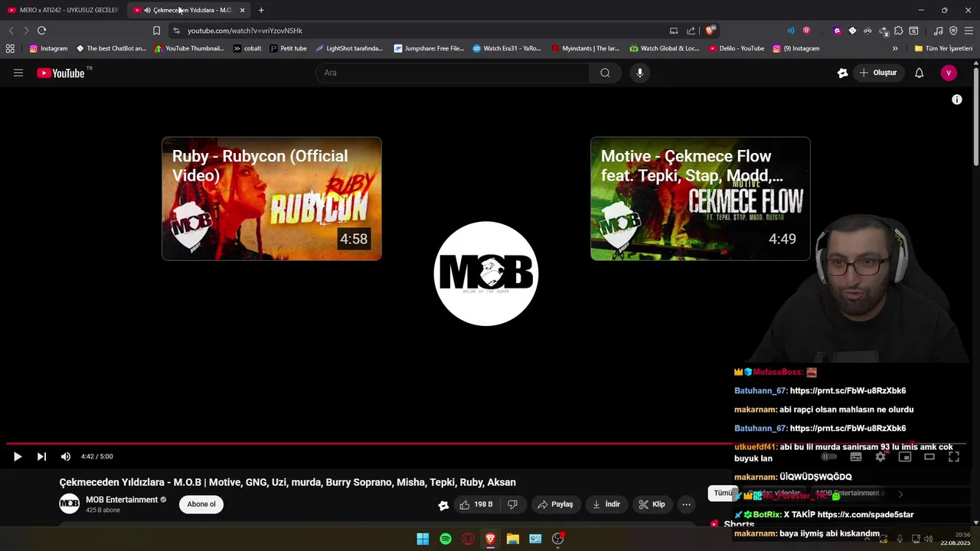This screenshot has height=551, width=980.
Task: Click the video info card icon
Action: pyautogui.click(x=957, y=99)
